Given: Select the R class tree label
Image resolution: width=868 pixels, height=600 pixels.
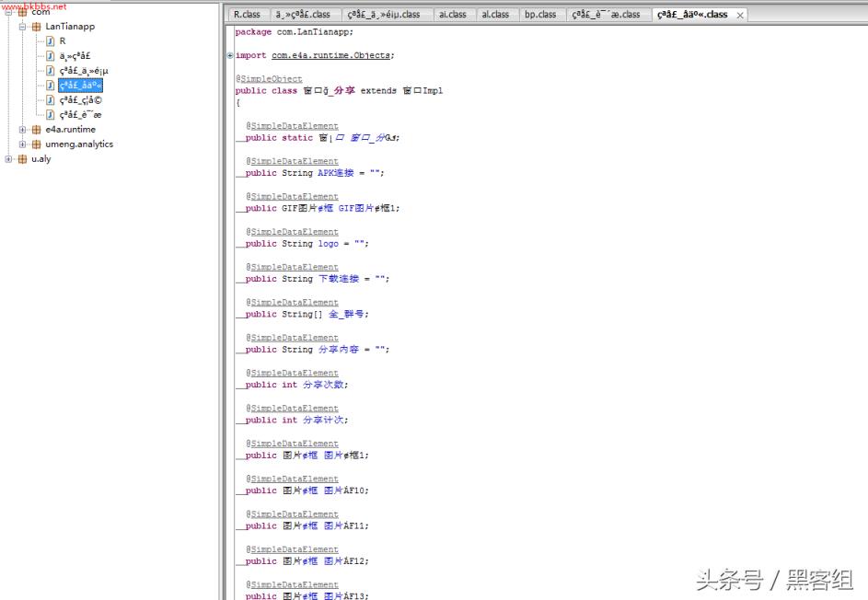Looking at the screenshot, I should [63, 41].
